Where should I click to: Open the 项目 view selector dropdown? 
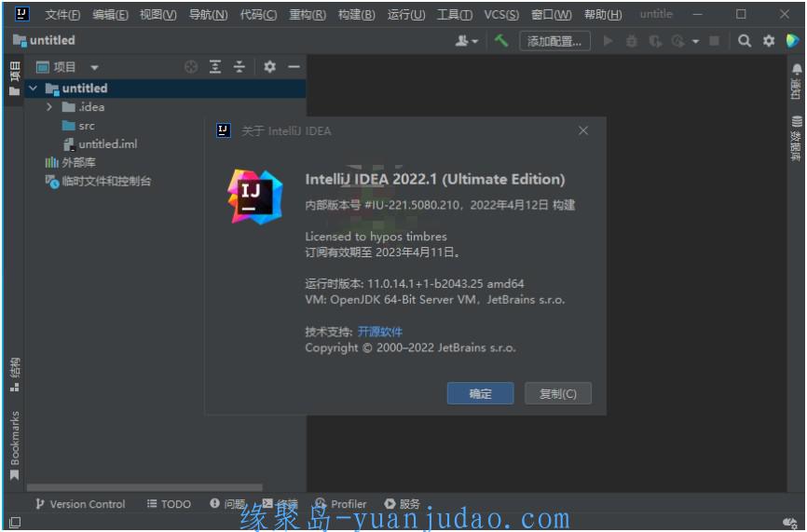68,67
